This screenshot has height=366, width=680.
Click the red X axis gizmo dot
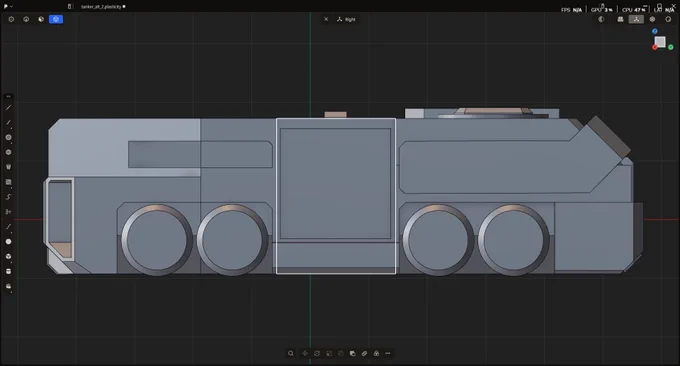coord(655,47)
